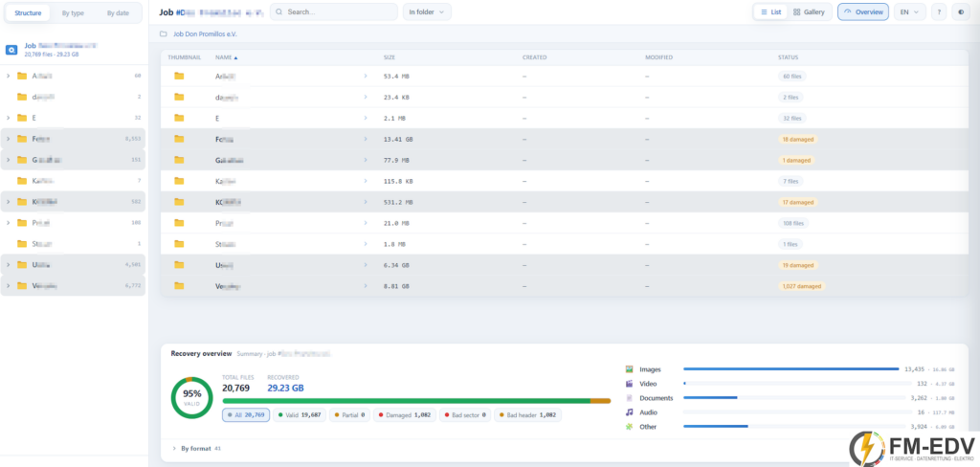The height and width of the screenshot is (467, 980).
Task: Sort by the SIZE column header
Action: coord(390,57)
